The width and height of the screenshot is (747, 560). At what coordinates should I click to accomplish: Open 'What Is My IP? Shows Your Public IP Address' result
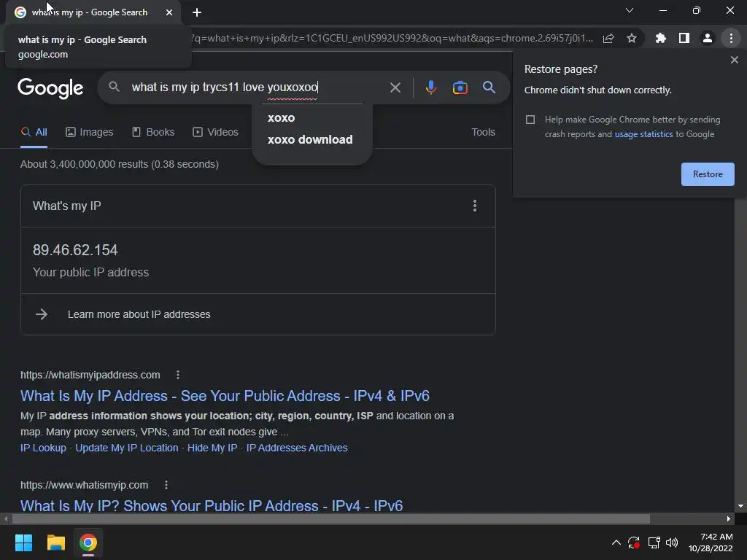(x=212, y=505)
